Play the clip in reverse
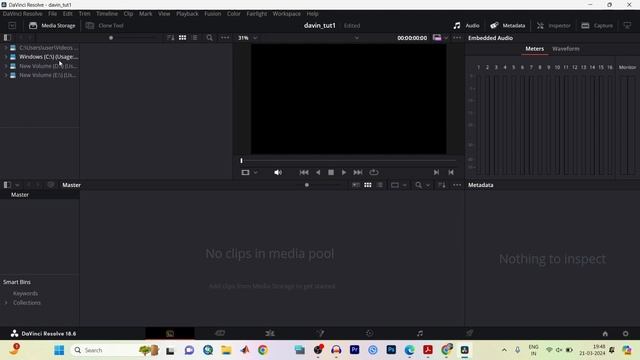 point(318,172)
